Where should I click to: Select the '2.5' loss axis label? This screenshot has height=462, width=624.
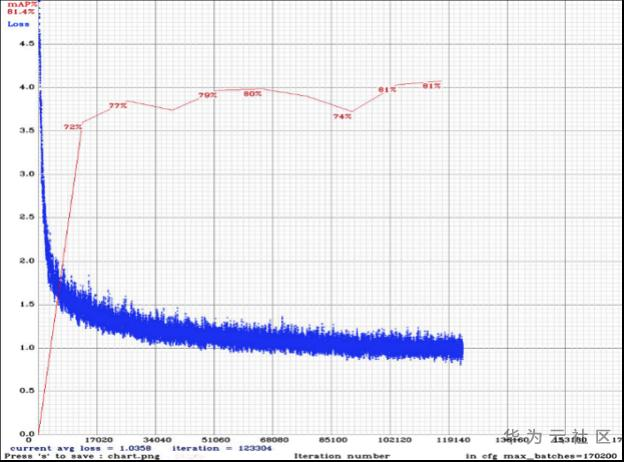point(27,217)
